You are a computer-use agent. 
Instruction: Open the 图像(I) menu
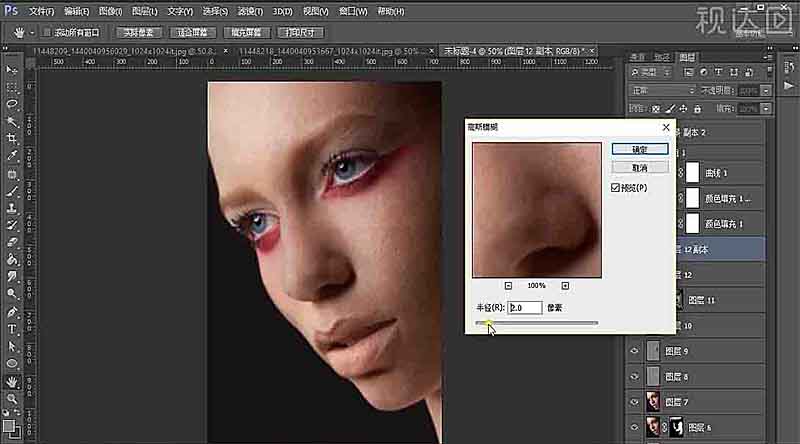coord(110,11)
